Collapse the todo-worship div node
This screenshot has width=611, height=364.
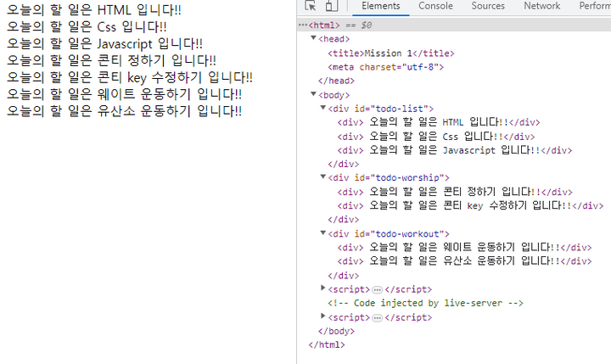322,177
